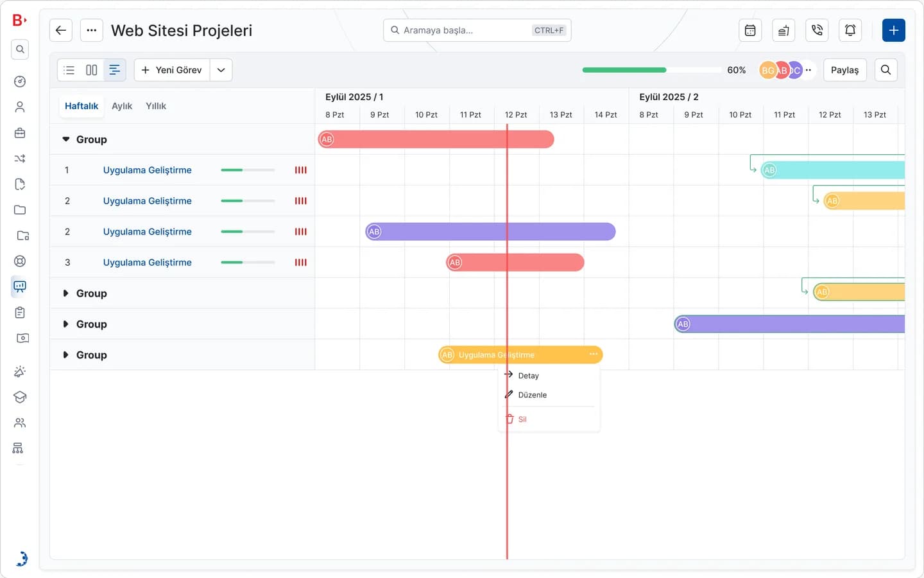The image size is (924, 578).
Task: Collapse the expanded first Group
Action: point(65,139)
